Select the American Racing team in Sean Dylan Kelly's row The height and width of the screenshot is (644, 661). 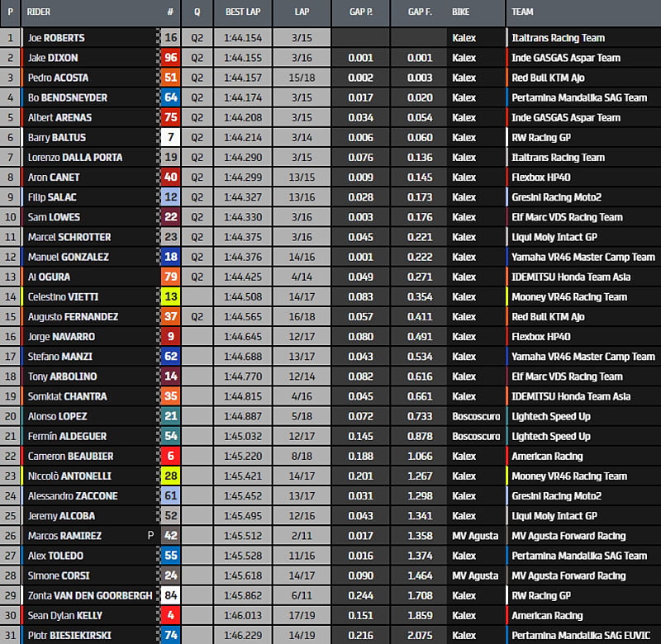pos(546,615)
